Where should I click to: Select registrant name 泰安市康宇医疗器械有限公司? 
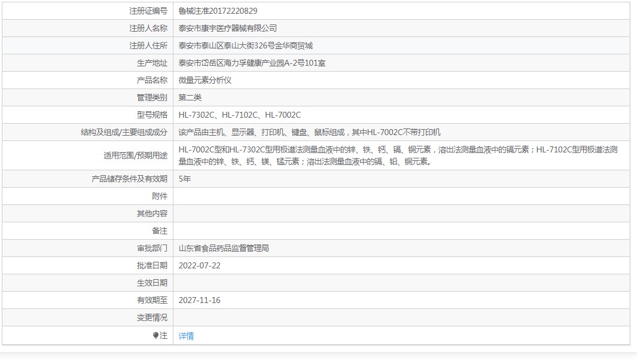coord(227,28)
